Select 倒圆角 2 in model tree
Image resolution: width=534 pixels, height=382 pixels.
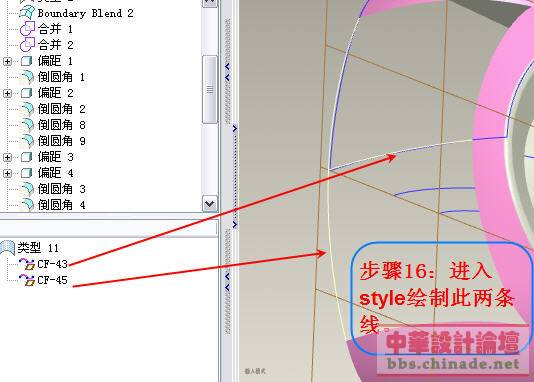click(x=62, y=109)
